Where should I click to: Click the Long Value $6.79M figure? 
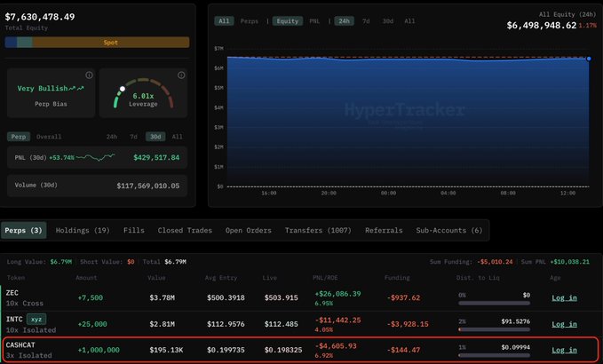click(x=60, y=262)
